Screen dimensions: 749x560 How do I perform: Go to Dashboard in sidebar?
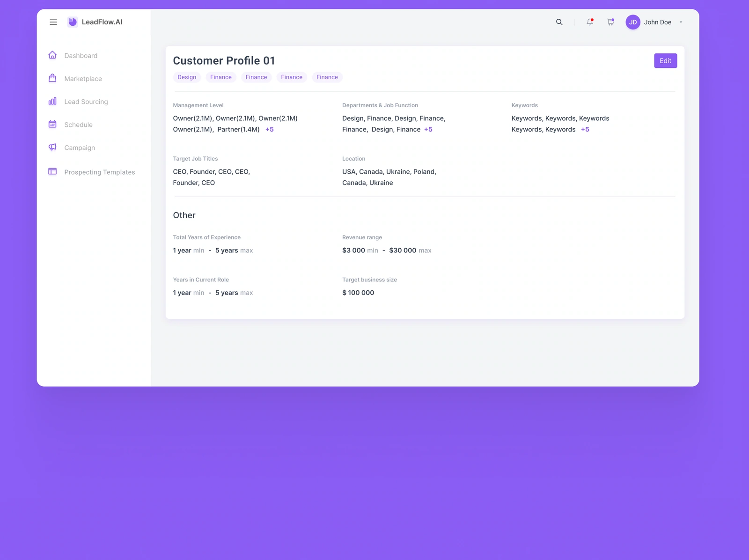(x=81, y=56)
